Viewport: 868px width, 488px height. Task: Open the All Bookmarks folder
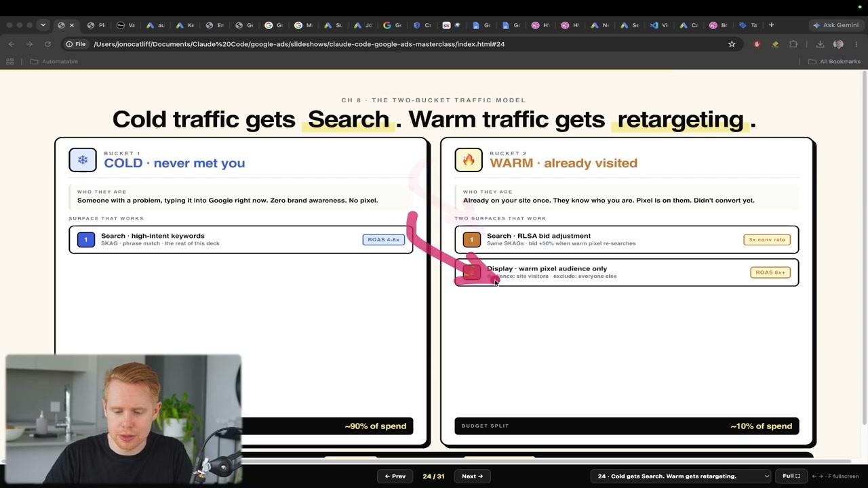pyautogui.click(x=834, y=62)
